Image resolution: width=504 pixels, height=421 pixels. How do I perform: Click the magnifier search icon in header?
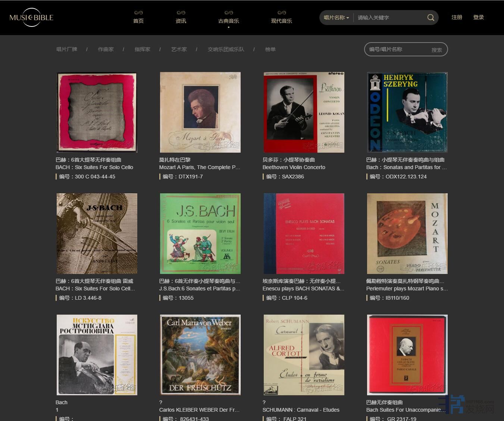tap(431, 18)
